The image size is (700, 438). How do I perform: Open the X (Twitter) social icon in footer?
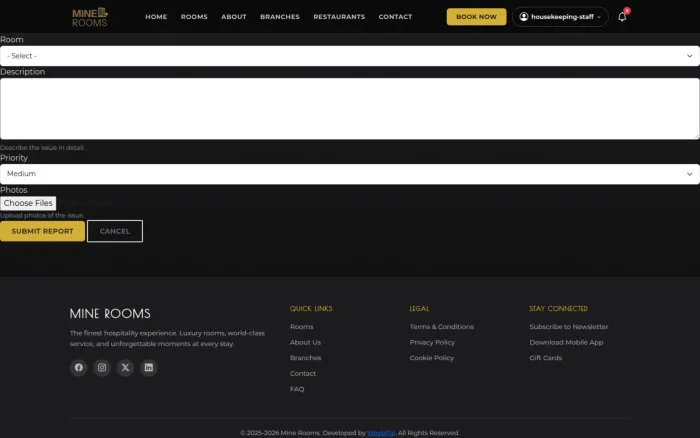click(x=125, y=367)
